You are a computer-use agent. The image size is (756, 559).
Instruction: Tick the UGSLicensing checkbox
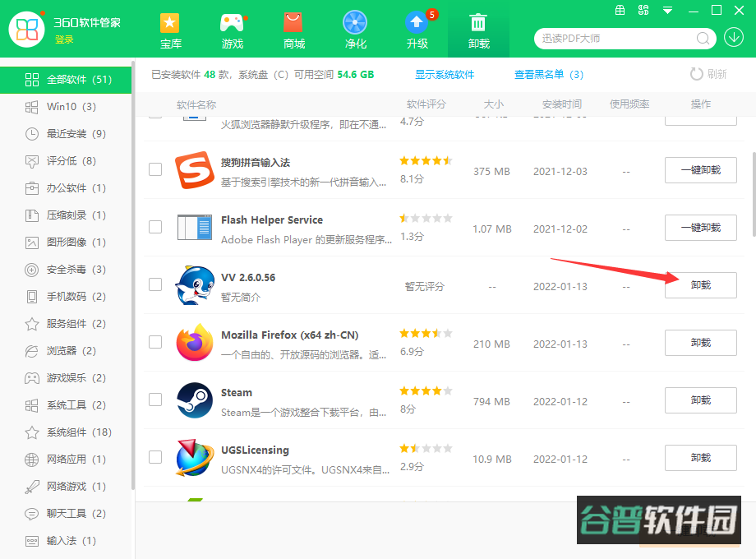point(155,457)
